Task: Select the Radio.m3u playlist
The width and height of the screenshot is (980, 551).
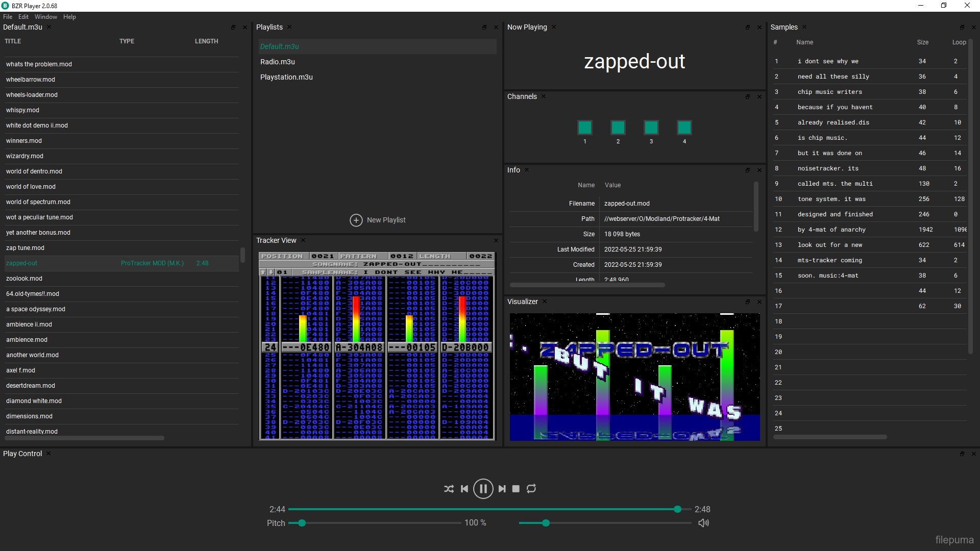Action: pyautogui.click(x=278, y=62)
